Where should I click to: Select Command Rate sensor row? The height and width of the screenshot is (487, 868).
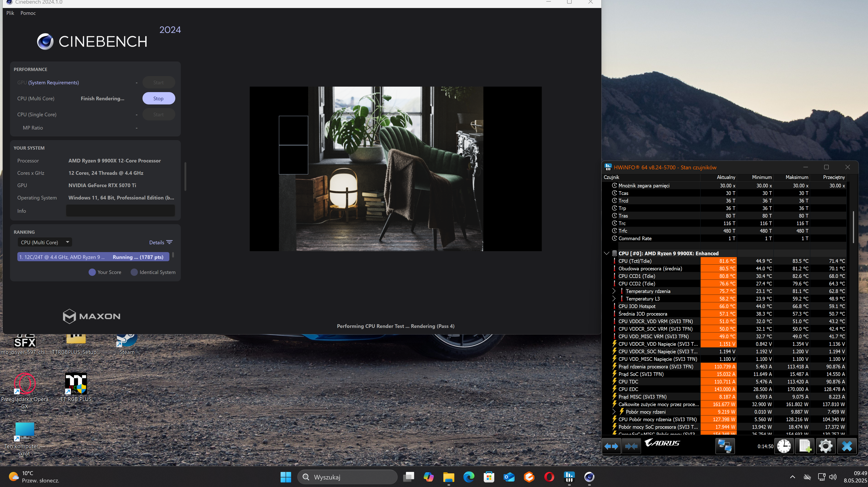tap(724, 238)
